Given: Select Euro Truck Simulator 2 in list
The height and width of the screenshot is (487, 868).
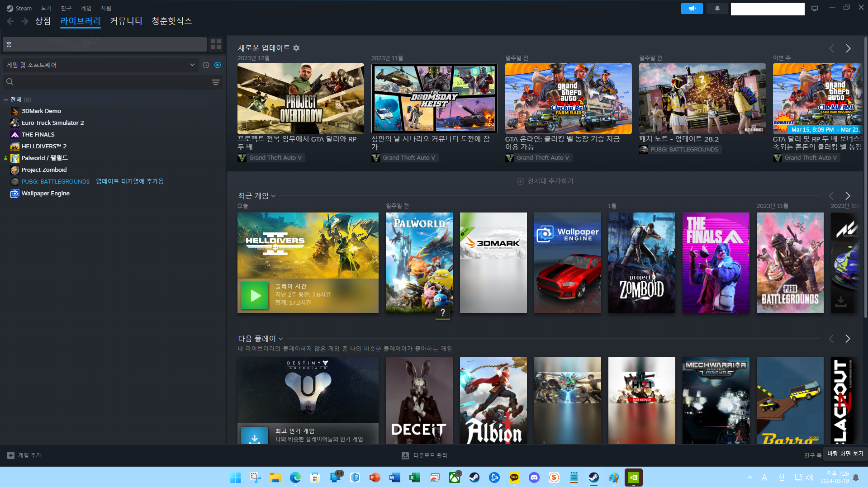Looking at the screenshot, I should 52,123.
